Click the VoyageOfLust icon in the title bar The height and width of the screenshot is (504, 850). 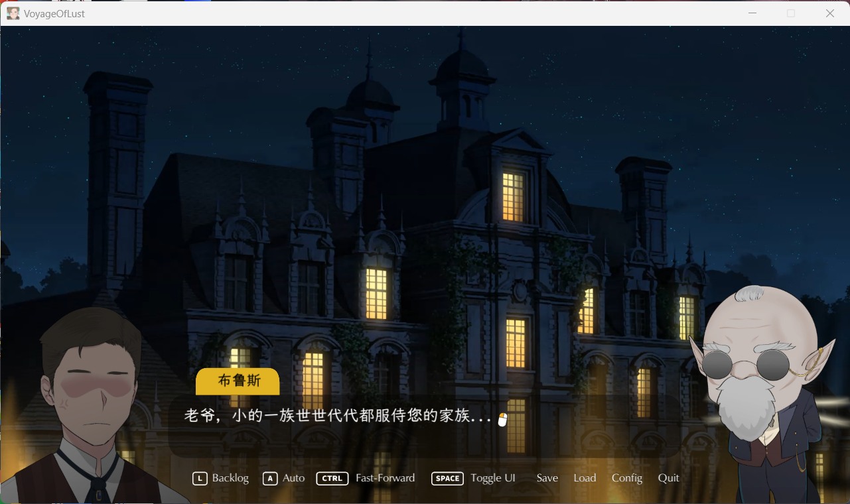click(x=13, y=13)
